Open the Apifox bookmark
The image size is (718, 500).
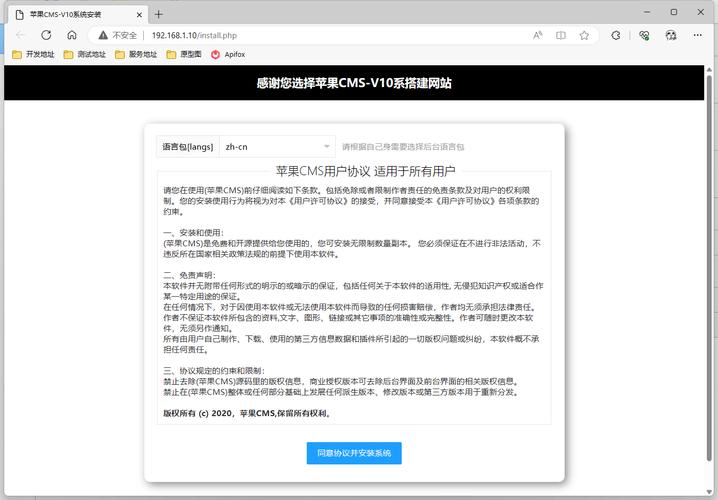tap(228, 54)
